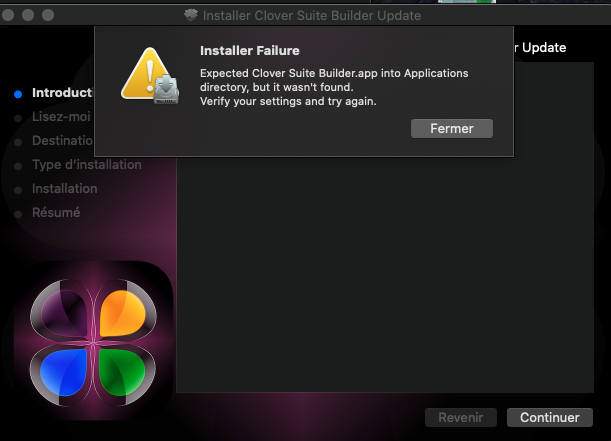Viewport: 611px width, 441px height.
Task: Click the Clover four-leaf logo image
Action: tap(93, 341)
